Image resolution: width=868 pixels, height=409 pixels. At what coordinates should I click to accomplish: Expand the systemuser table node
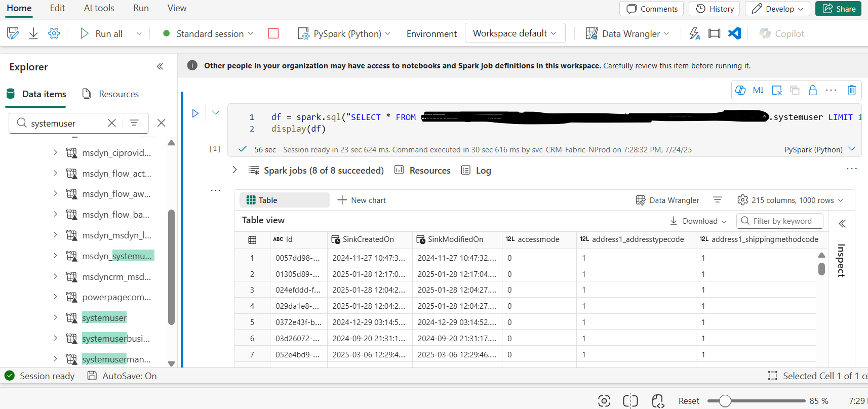(x=55, y=317)
